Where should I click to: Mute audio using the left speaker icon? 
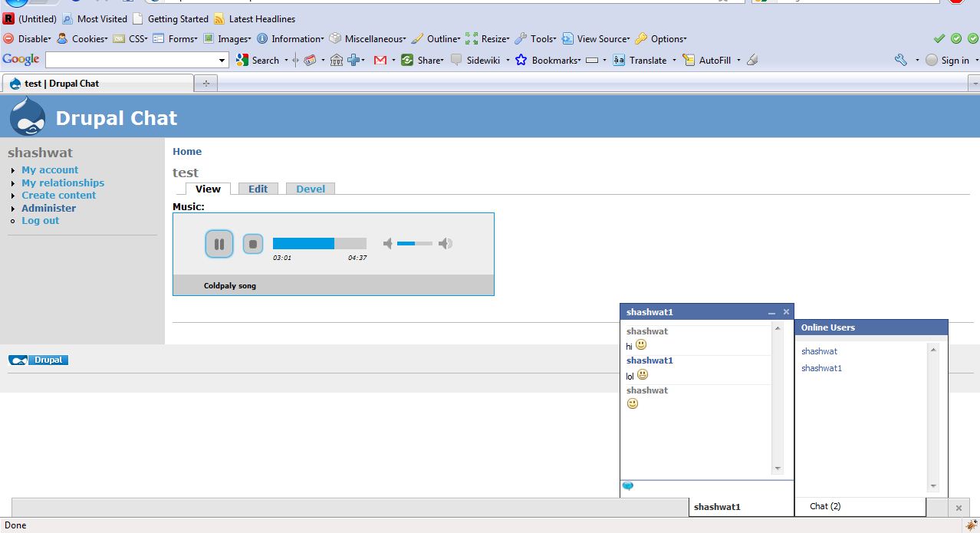388,243
